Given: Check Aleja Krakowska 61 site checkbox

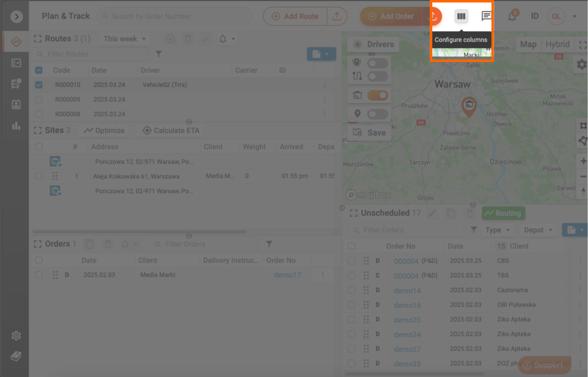Looking at the screenshot, I should pos(39,176).
